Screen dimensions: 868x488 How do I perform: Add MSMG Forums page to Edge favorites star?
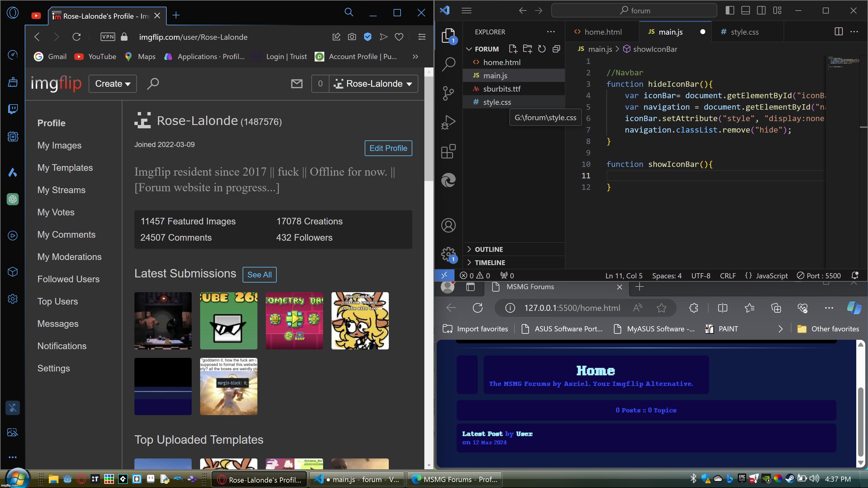[x=661, y=308]
